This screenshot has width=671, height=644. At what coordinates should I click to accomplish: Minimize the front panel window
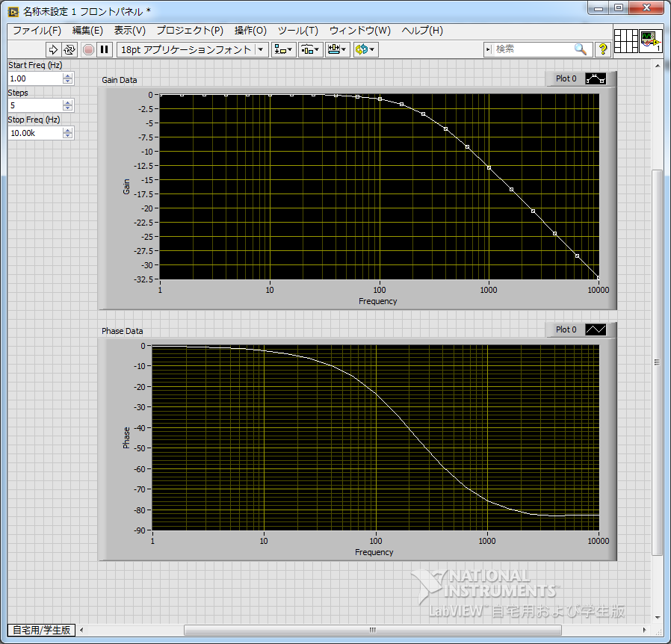(x=599, y=8)
